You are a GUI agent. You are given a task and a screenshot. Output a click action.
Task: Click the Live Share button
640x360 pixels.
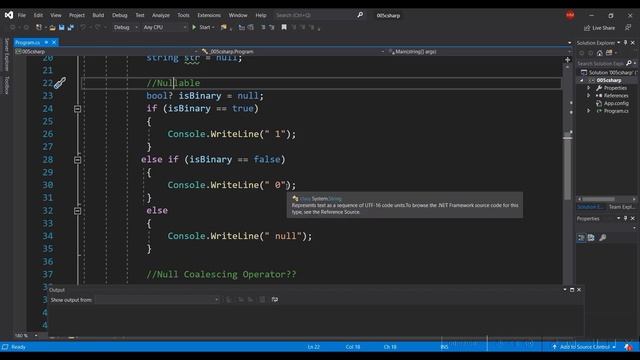point(599,28)
